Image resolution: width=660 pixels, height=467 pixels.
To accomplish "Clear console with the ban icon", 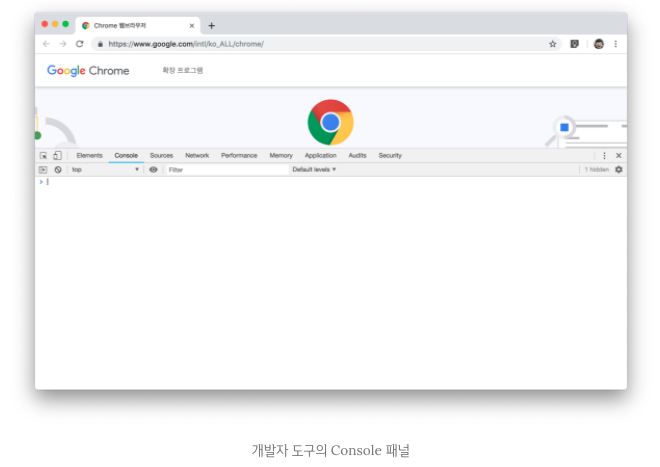I will pyautogui.click(x=58, y=170).
